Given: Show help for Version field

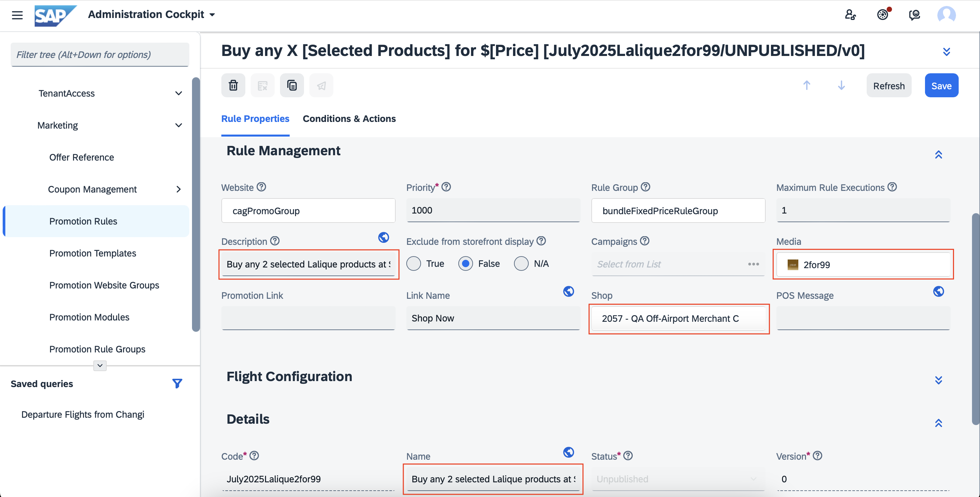Looking at the screenshot, I should [818, 456].
